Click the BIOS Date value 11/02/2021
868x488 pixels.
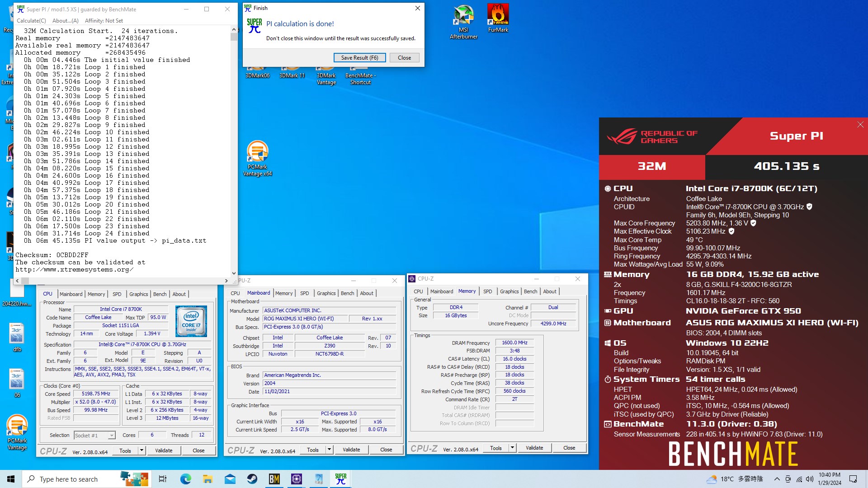tap(330, 392)
